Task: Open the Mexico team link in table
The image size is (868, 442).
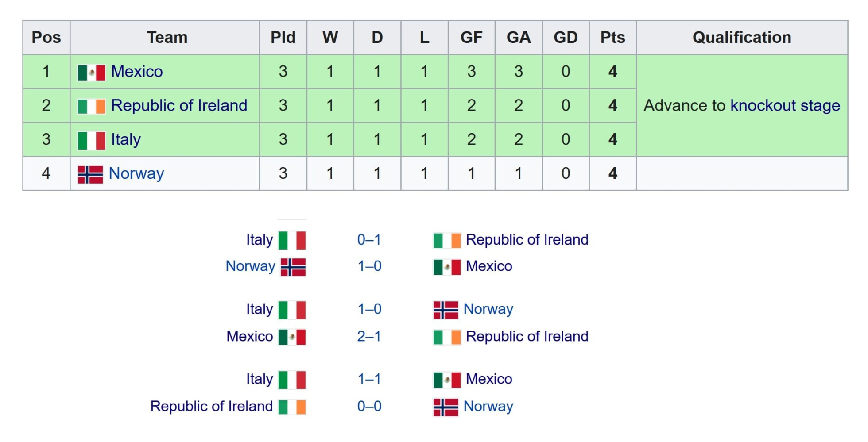Action: (137, 72)
